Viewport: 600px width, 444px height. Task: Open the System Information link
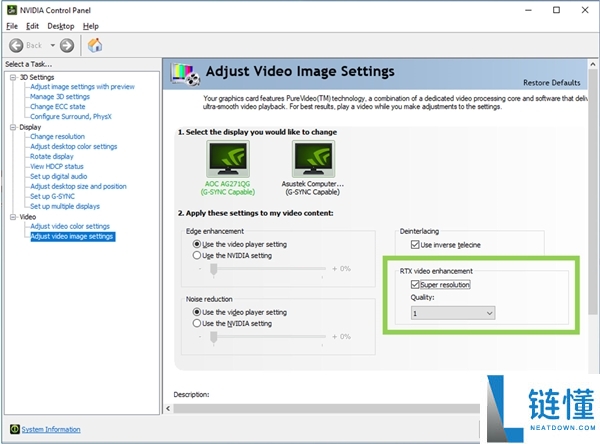[51, 429]
